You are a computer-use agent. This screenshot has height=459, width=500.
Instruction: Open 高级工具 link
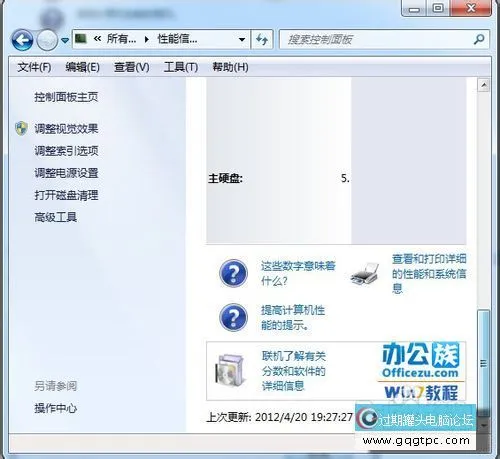pyautogui.click(x=56, y=217)
